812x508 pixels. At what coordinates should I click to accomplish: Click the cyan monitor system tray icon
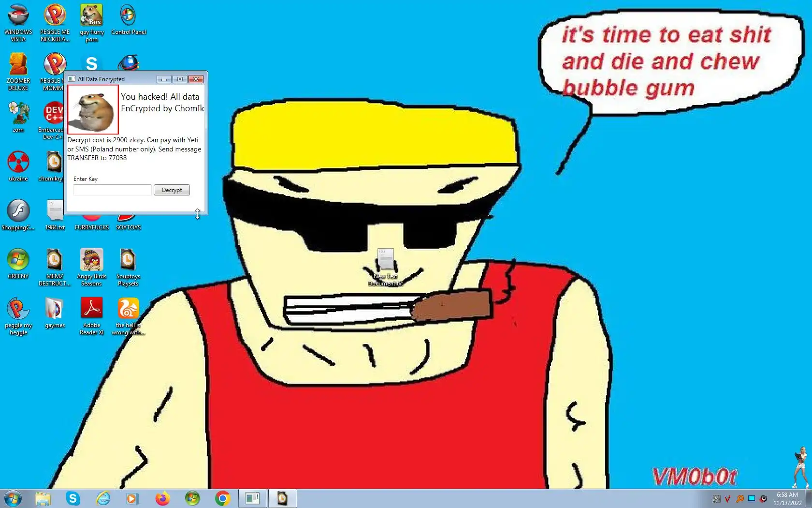752,498
